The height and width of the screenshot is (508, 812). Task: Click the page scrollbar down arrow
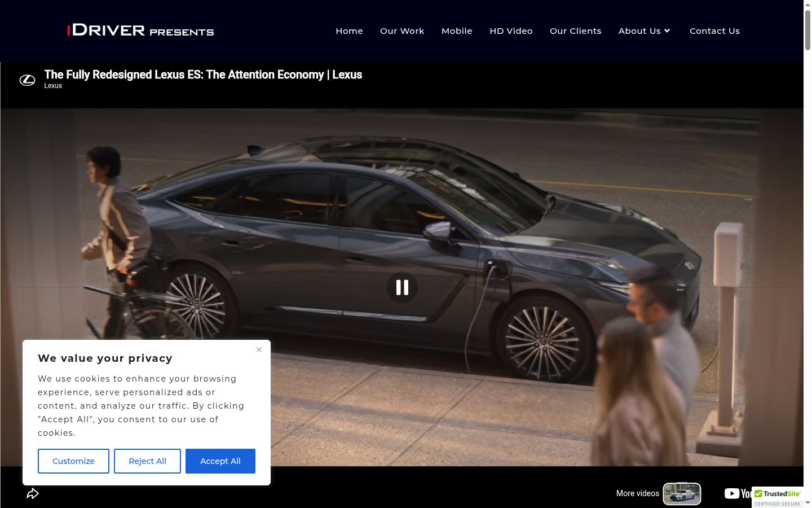(807, 502)
